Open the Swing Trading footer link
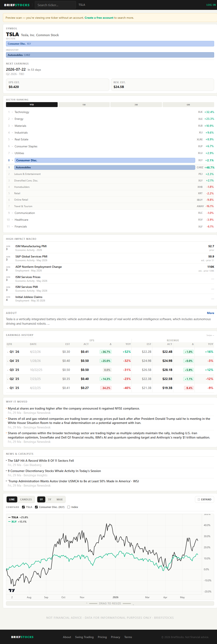The image size is (217, 644). pos(84,637)
